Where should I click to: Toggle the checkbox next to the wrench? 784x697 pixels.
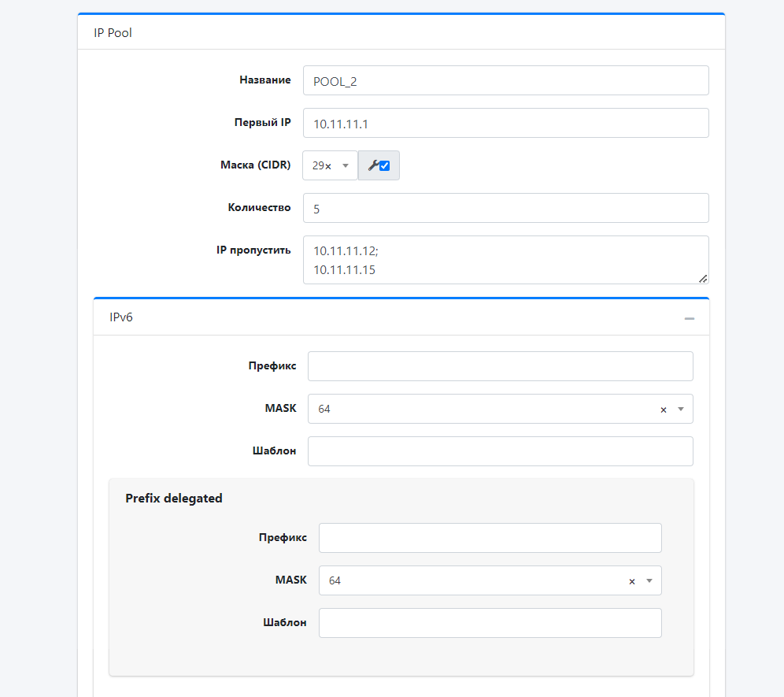point(385,166)
